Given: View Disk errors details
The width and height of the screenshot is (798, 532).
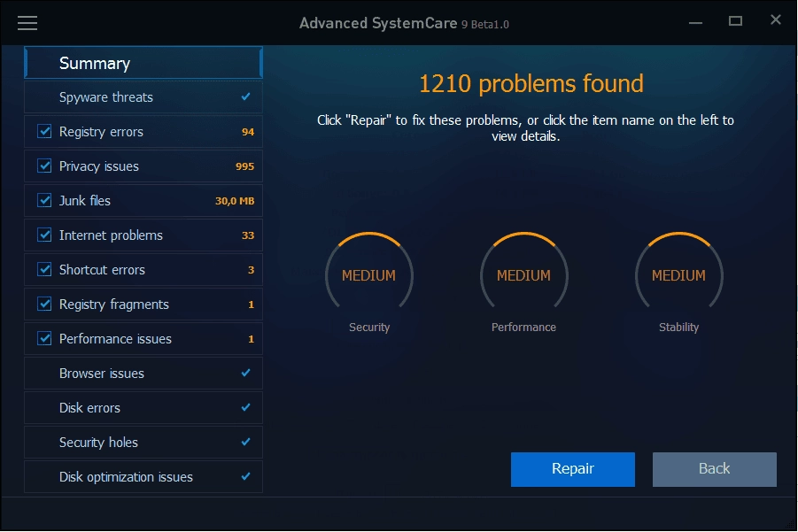Looking at the screenshot, I should [143, 408].
